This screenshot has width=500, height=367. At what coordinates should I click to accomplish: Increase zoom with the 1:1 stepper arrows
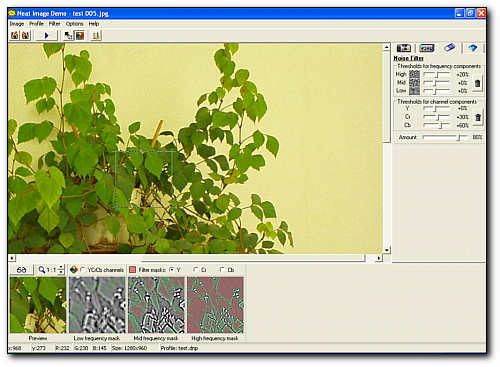point(61,267)
